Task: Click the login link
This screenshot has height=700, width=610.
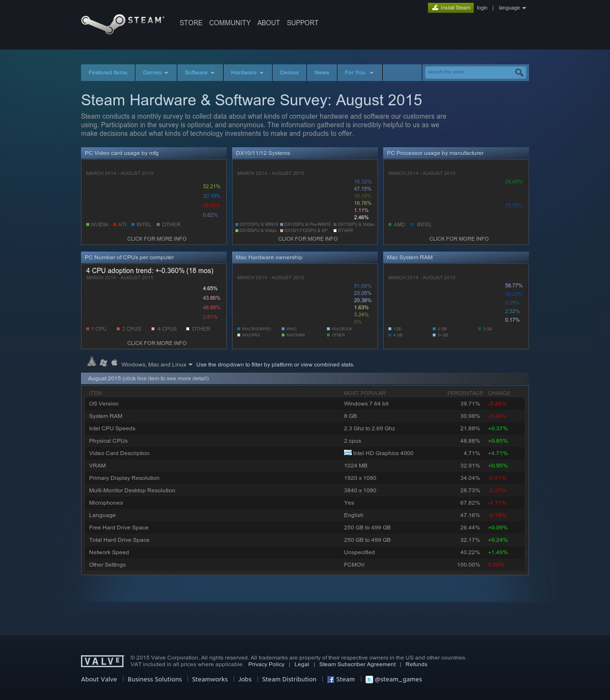Action: tap(482, 8)
